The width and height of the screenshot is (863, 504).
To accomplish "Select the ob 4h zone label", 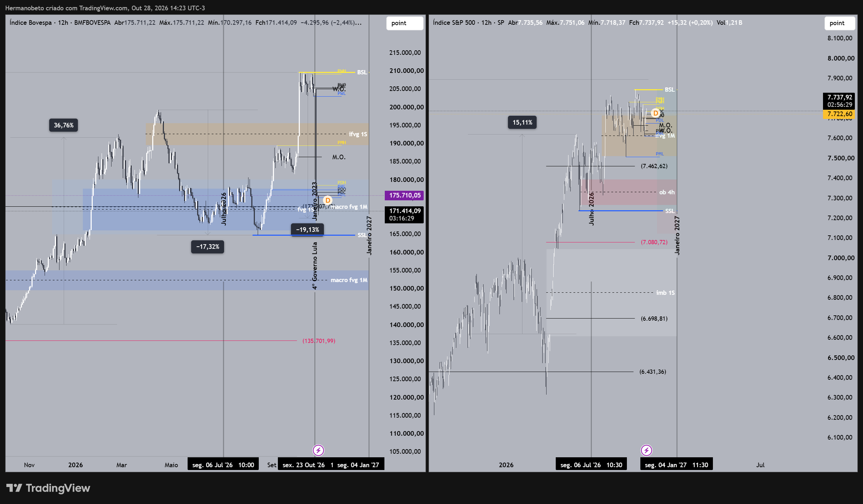I will click(667, 192).
